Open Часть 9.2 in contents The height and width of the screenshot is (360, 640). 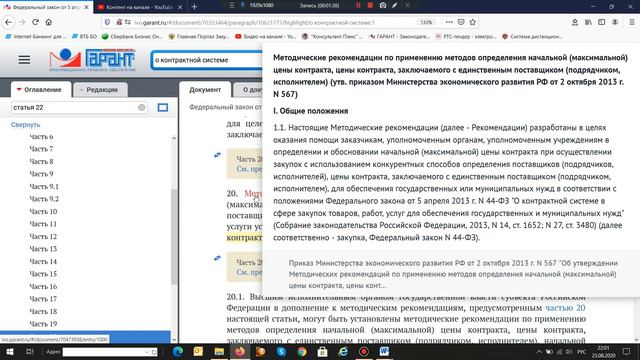coord(44,199)
